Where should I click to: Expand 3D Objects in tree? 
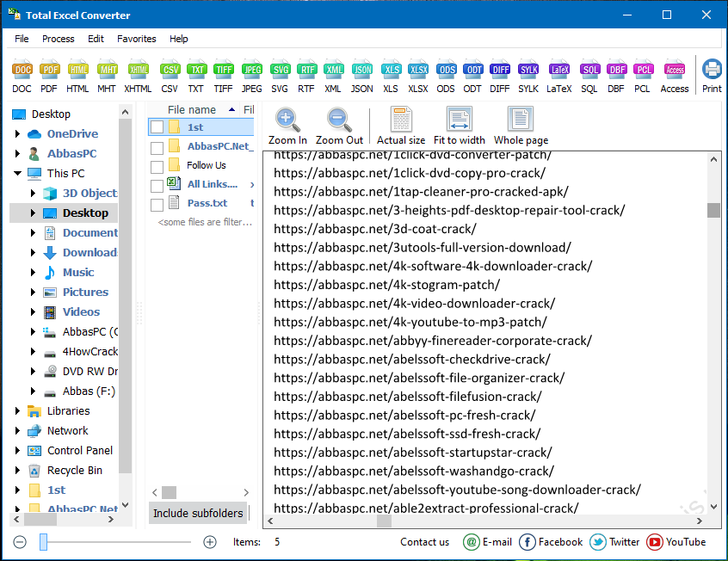click(33, 193)
